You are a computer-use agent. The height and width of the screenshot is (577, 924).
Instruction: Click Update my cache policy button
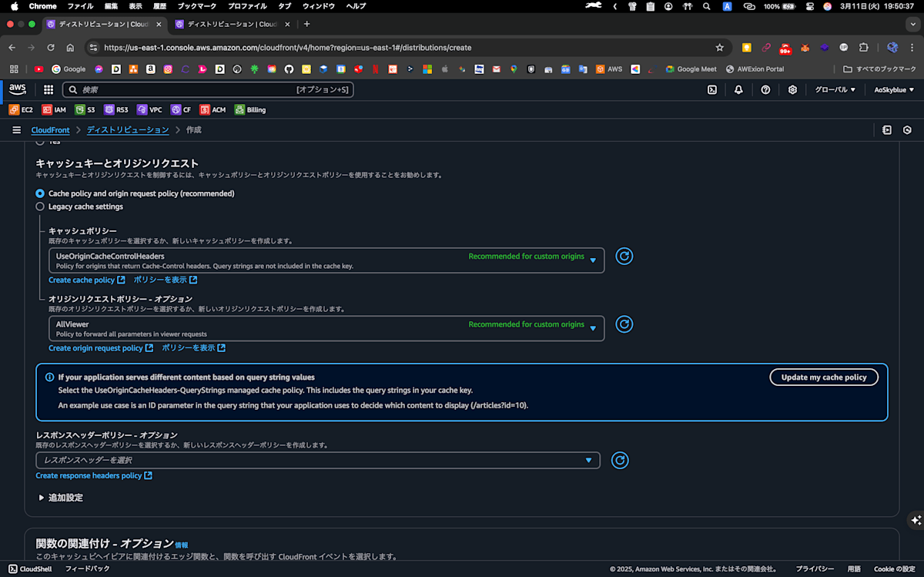click(824, 377)
